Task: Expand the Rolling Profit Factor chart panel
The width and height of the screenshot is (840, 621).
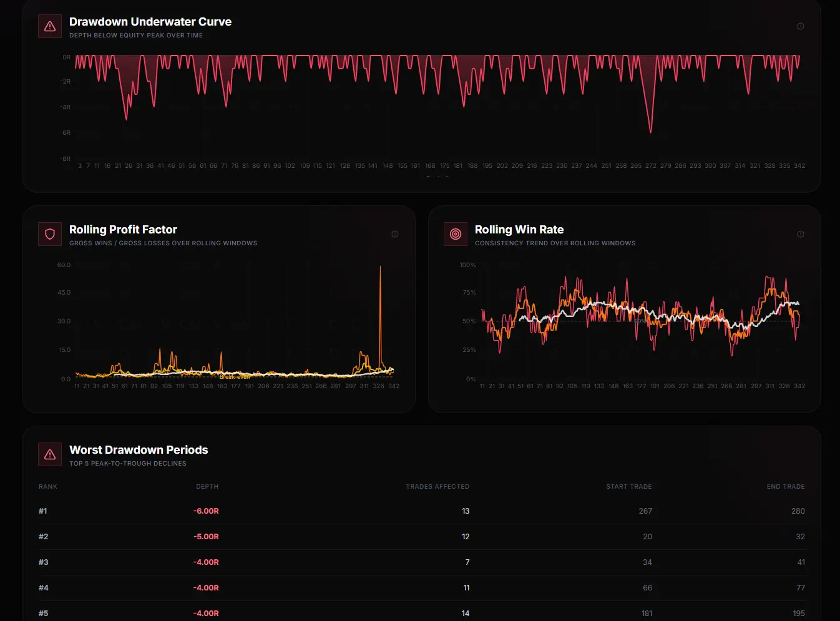Action: pos(122,230)
